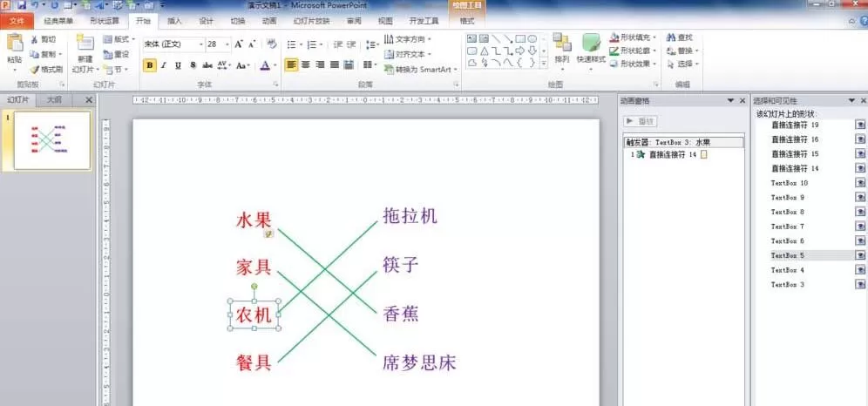Click the Reset (重设) slide button

(116, 54)
